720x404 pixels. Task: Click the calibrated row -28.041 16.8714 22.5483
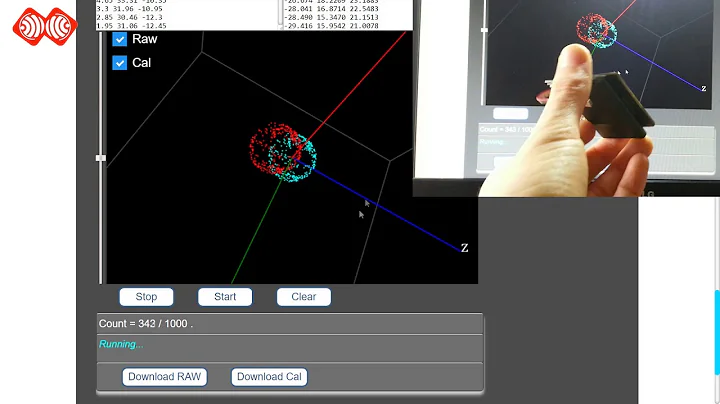332,9
